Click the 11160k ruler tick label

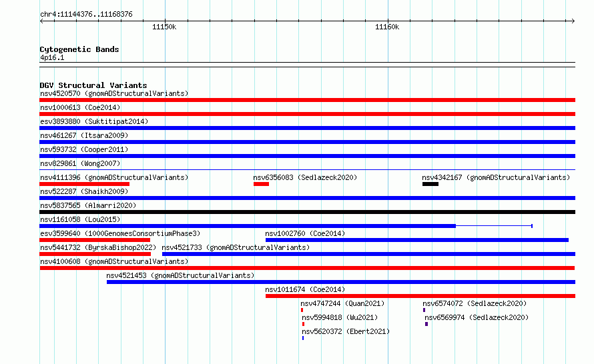387,27
